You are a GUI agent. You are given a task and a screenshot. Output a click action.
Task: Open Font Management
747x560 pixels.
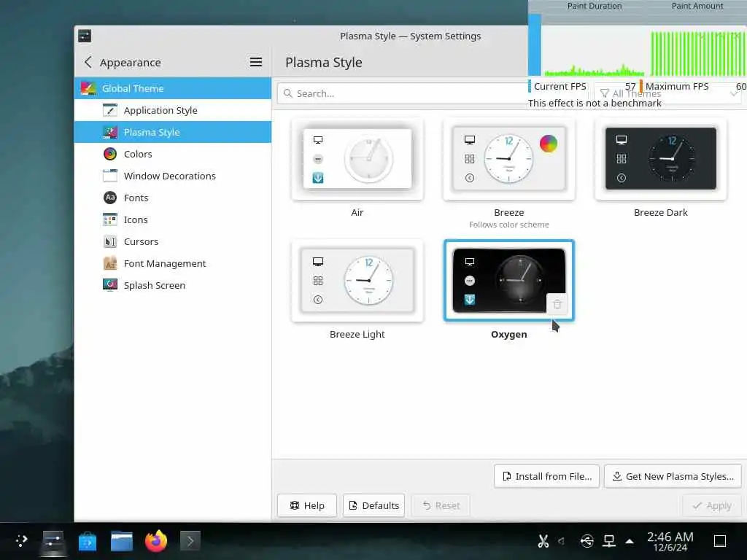[172, 264]
